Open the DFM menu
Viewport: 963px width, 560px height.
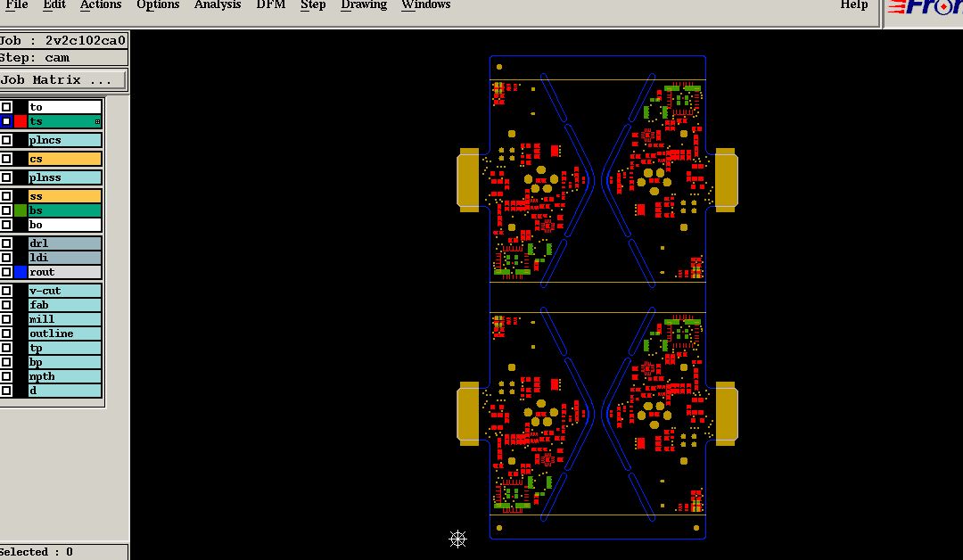271,4
